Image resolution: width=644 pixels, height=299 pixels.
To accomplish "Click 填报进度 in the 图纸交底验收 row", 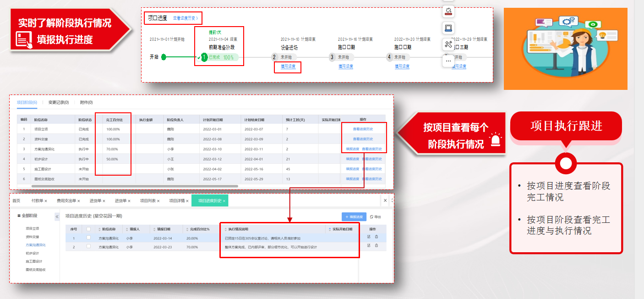I will tap(353, 179).
